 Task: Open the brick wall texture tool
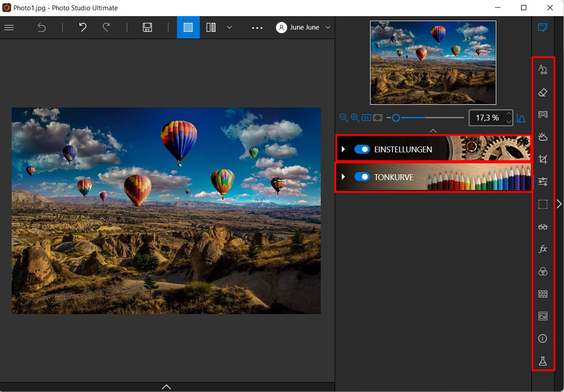[x=542, y=294]
